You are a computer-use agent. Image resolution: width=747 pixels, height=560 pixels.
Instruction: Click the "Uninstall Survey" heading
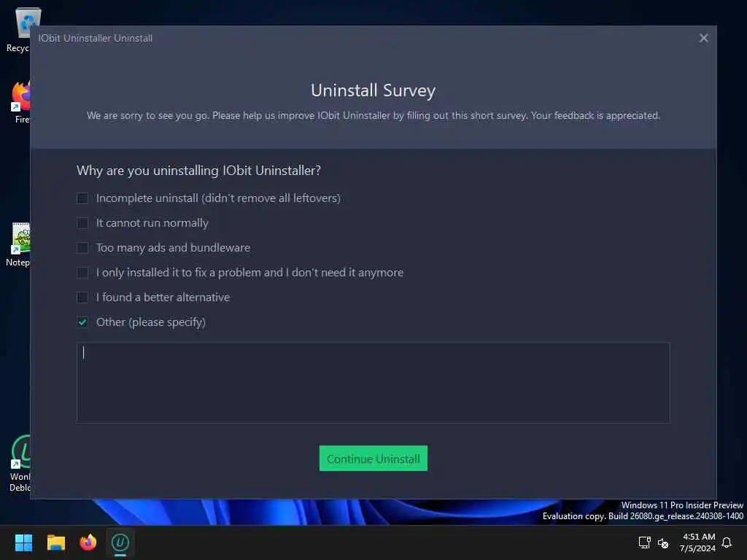point(373,90)
